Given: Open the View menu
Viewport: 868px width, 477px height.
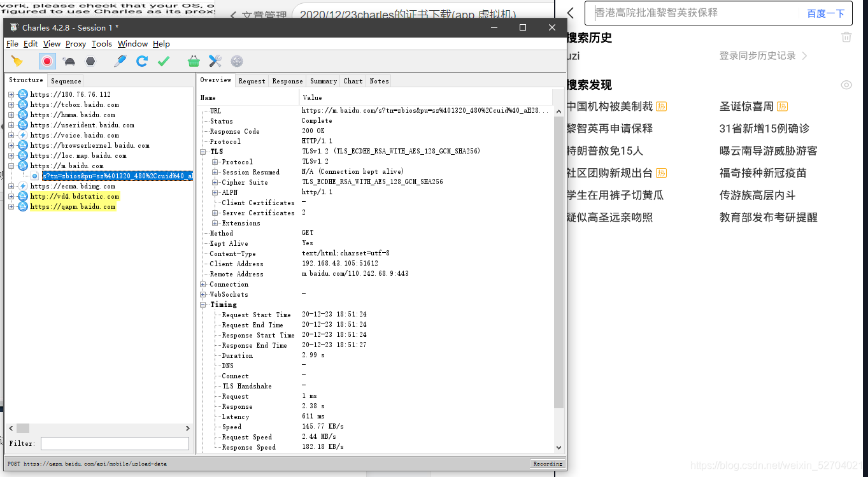Looking at the screenshot, I should tap(52, 43).
